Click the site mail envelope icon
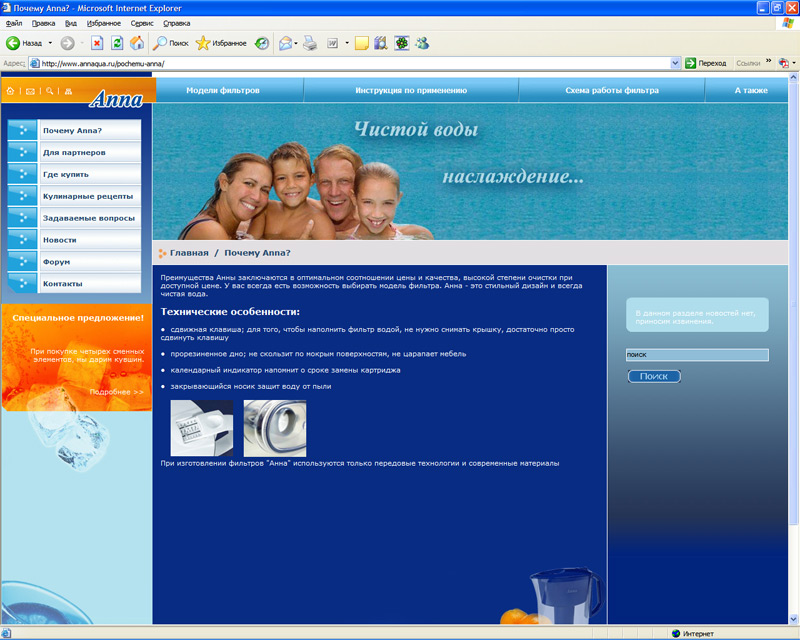Image resolution: width=800 pixels, height=640 pixels. [x=30, y=91]
